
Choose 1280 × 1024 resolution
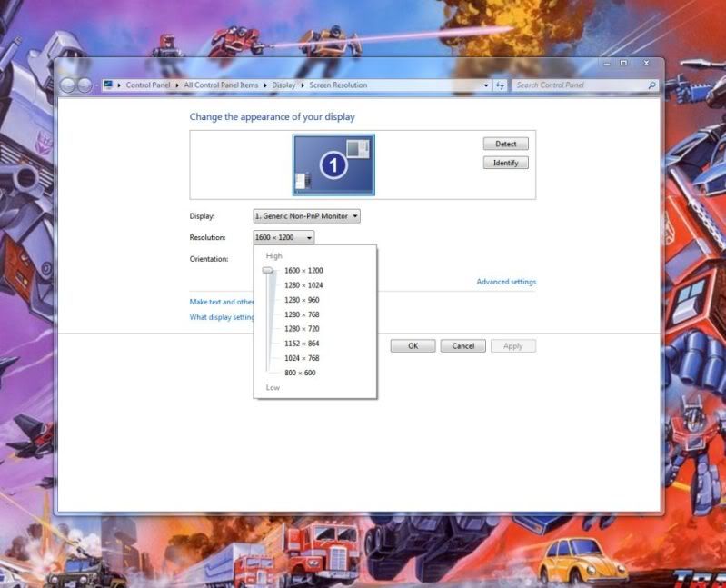pos(303,285)
